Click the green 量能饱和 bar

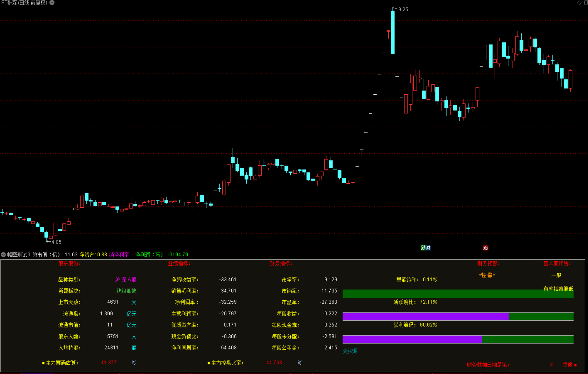point(443,294)
